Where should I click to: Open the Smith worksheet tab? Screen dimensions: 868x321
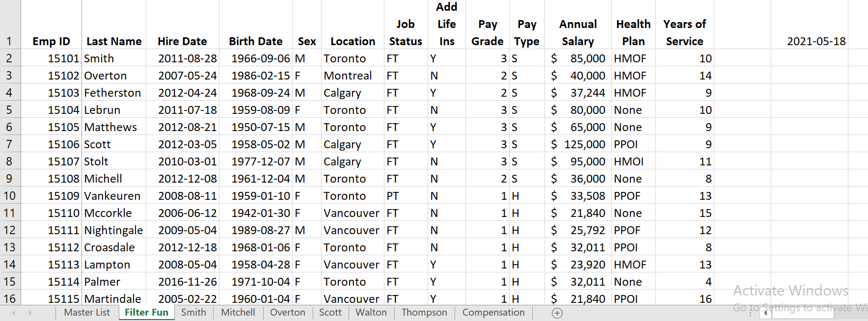pyautogui.click(x=193, y=313)
